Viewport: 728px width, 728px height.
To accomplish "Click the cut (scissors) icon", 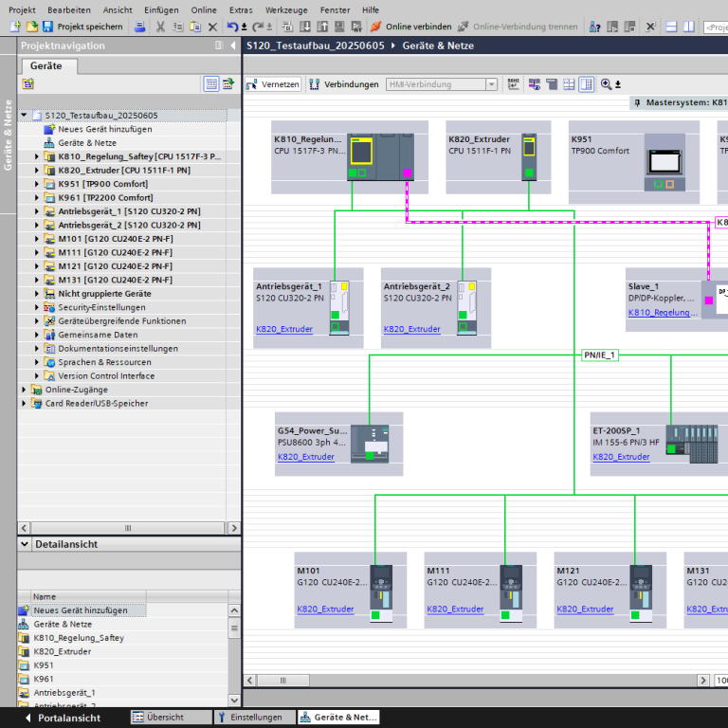I will 160,27.
